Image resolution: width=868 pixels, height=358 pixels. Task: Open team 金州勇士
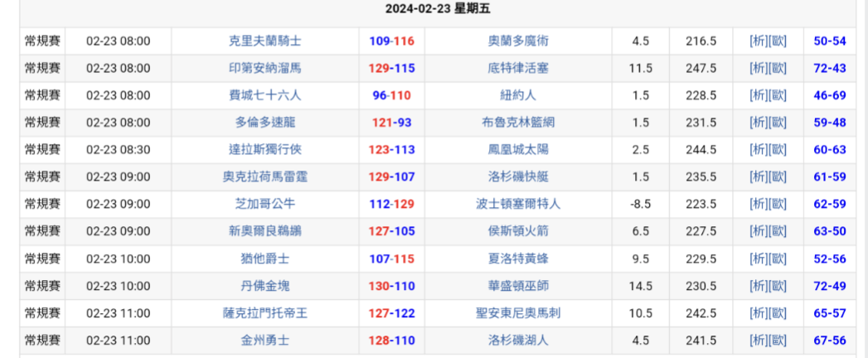(264, 341)
